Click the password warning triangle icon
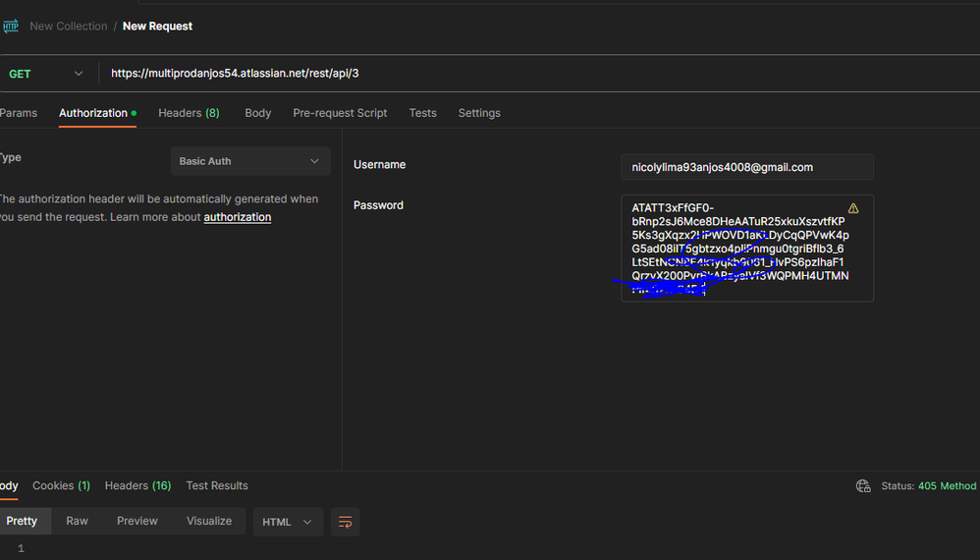 pyautogui.click(x=853, y=208)
